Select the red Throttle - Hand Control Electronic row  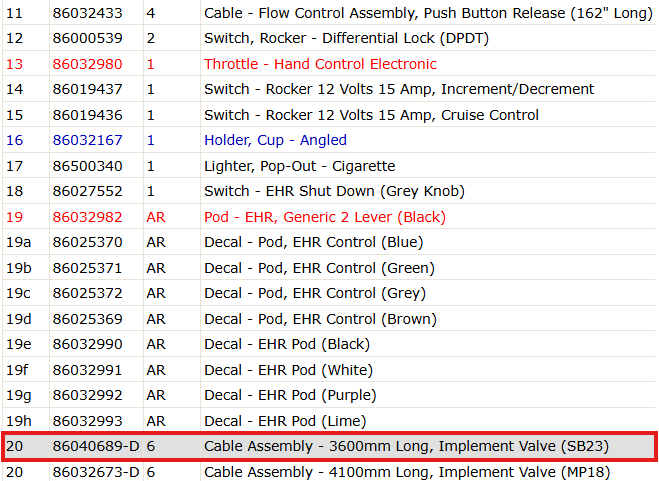coord(329,64)
